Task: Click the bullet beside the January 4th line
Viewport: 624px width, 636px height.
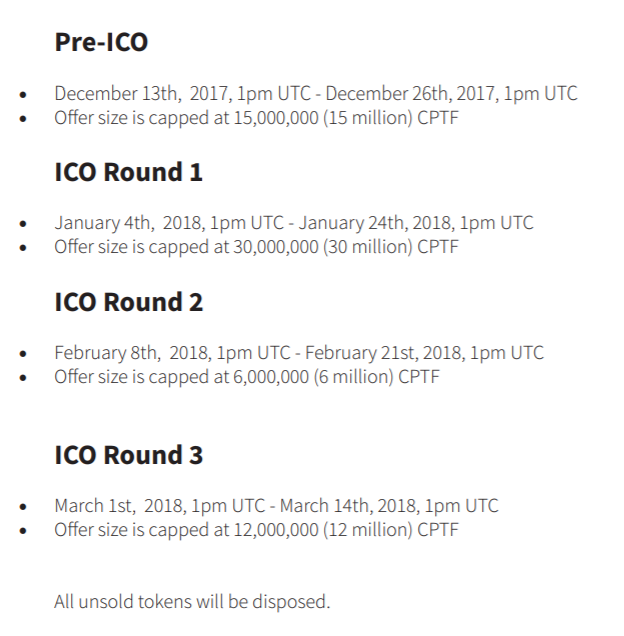Action: [24, 225]
